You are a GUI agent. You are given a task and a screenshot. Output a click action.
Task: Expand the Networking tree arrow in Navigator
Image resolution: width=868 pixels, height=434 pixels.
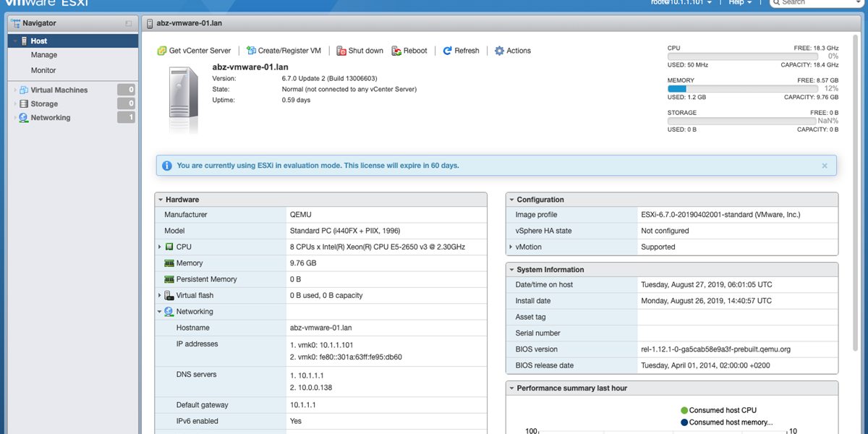[x=14, y=117]
